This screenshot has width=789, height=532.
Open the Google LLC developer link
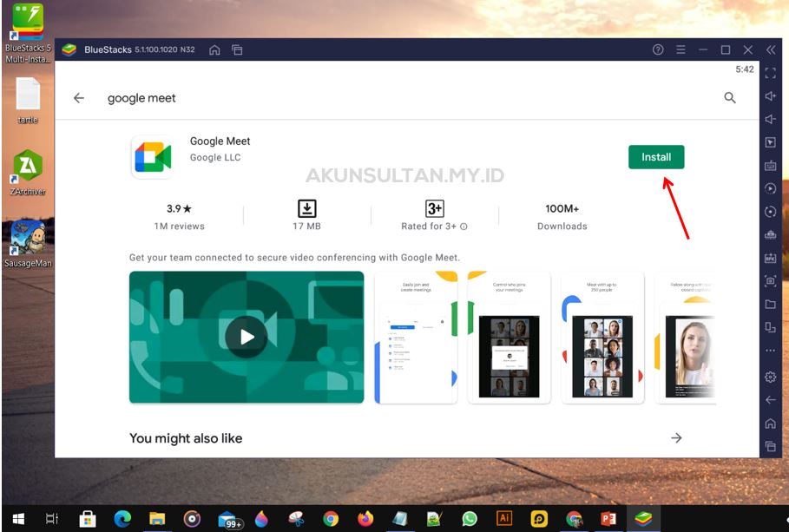pos(215,158)
